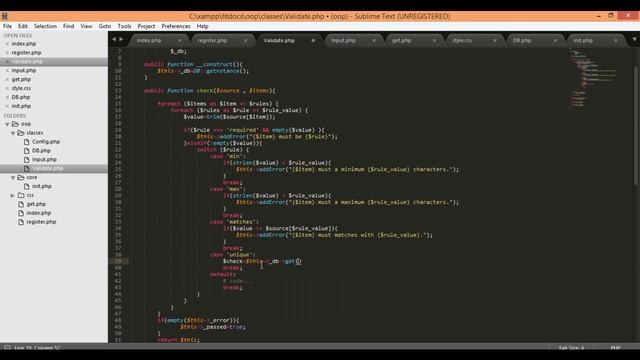Open init.php in core folder
The width and height of the screenshot is (640, 360).
tap(42, 186)
